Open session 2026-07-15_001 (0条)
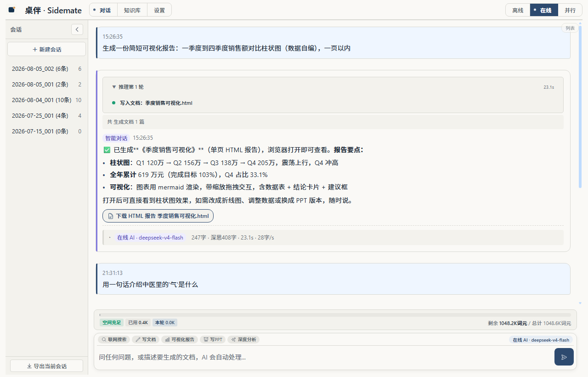 pyautogui.click(x=46, y=131)
